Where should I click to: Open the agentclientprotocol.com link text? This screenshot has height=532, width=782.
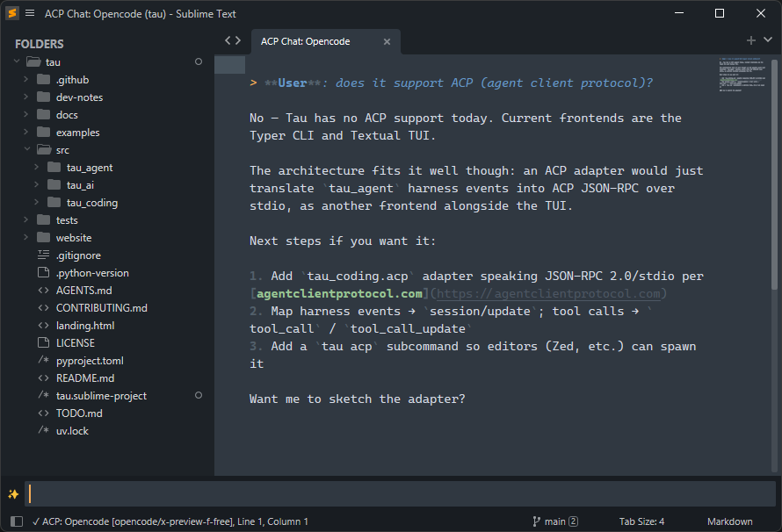point(339,293)
